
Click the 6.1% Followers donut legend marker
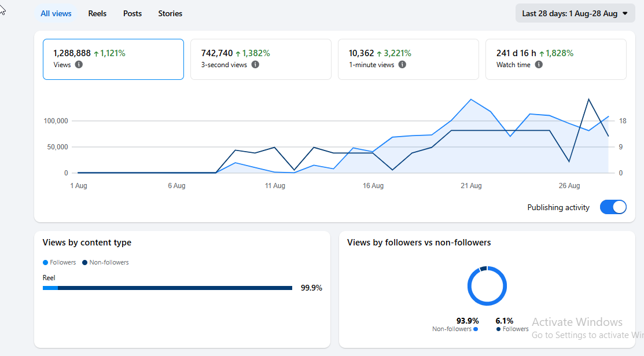(498, 329)
